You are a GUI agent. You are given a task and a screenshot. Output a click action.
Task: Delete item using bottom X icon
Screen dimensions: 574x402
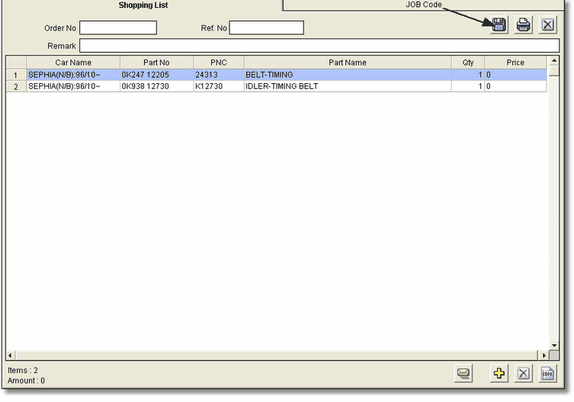coord(523,373)
